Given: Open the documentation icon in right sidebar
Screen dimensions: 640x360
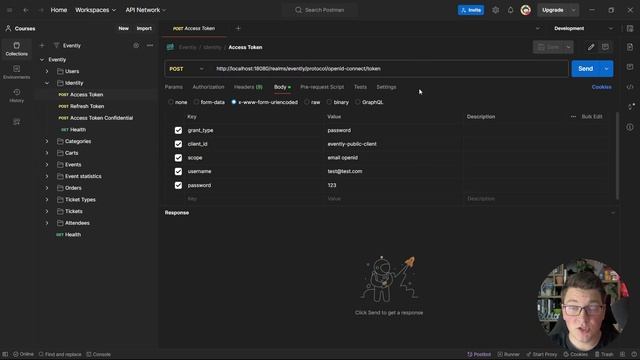Looking at the screenshot, I should pyautogui.click(x=630, y=47).
